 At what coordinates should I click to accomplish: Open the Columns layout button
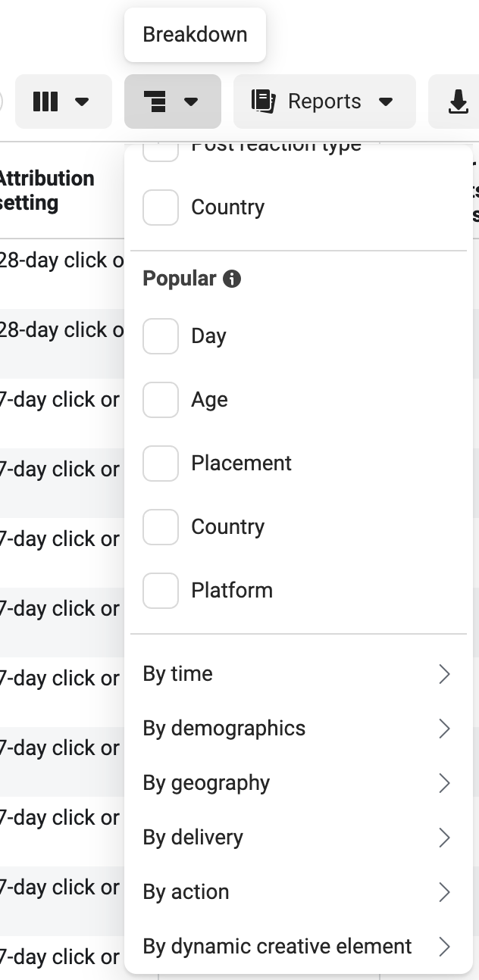click(64, 101)
